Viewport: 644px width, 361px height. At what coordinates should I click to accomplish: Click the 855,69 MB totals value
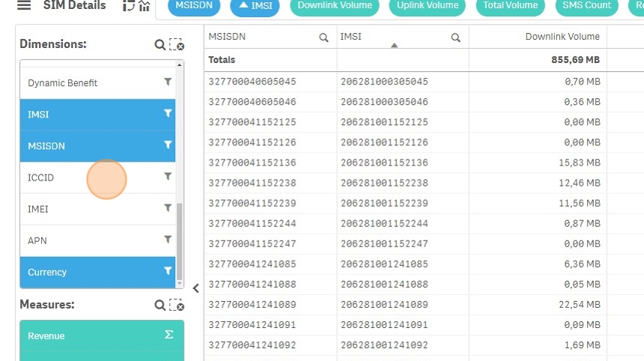[575, 60]
